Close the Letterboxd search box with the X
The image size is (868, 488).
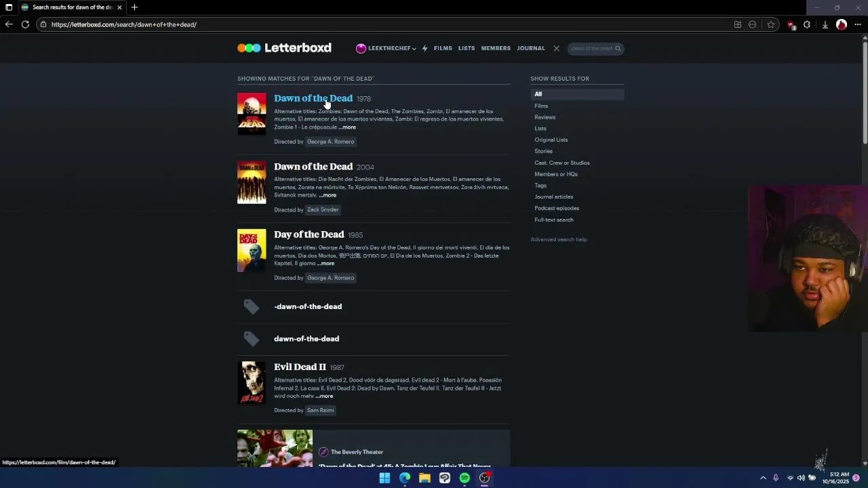point(556,48)
